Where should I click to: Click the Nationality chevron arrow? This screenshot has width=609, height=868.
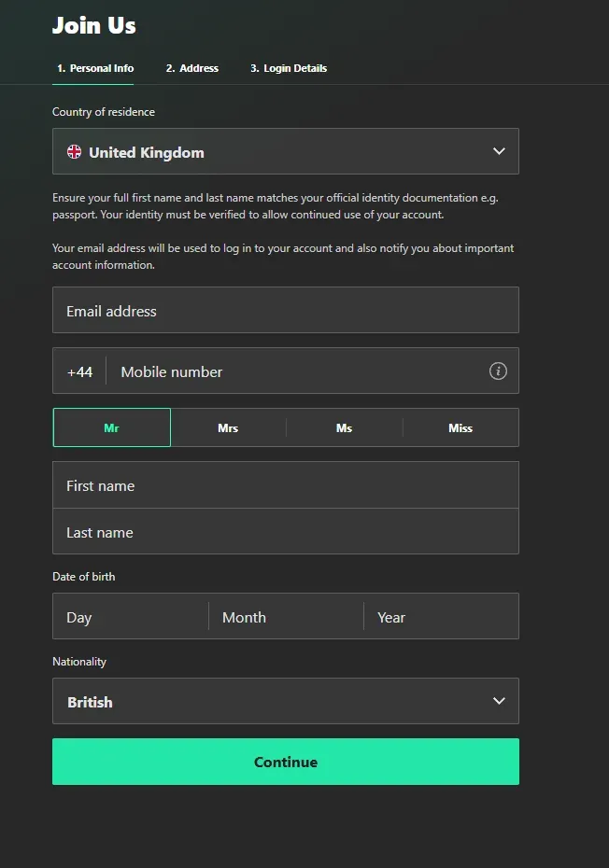click(x=499, y=701)
